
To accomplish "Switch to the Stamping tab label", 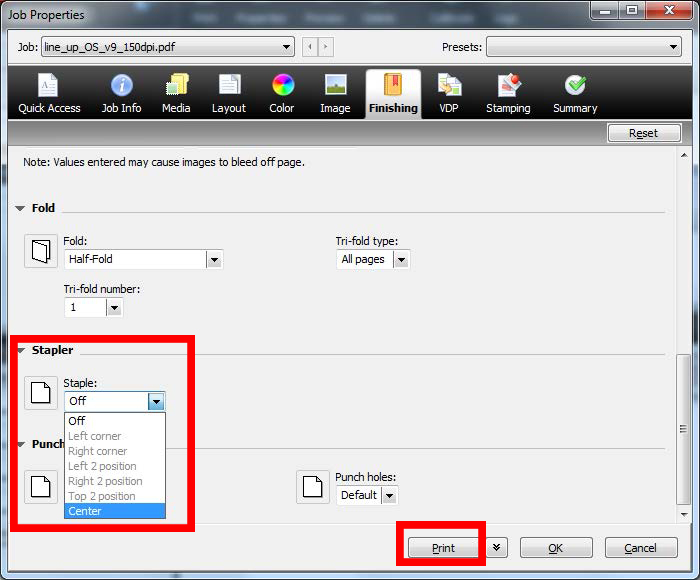I will [508, 108].
